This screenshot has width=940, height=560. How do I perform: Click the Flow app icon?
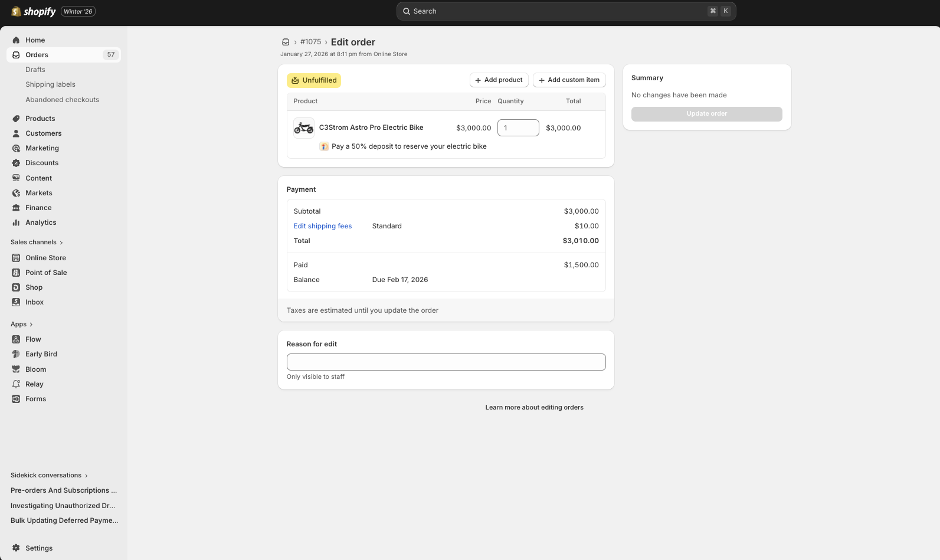[x=16, y=339]
